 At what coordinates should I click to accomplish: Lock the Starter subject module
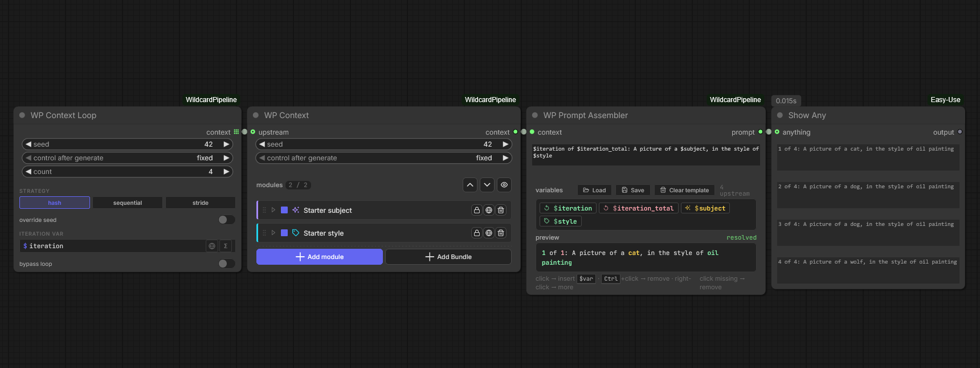pyautogui.click(x=477, y=210)
